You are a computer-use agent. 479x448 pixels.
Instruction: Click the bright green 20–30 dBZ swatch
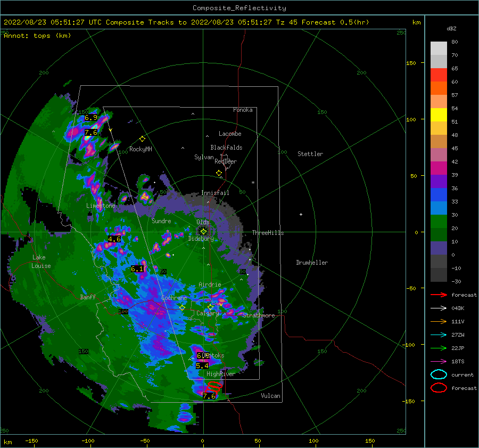439,222
